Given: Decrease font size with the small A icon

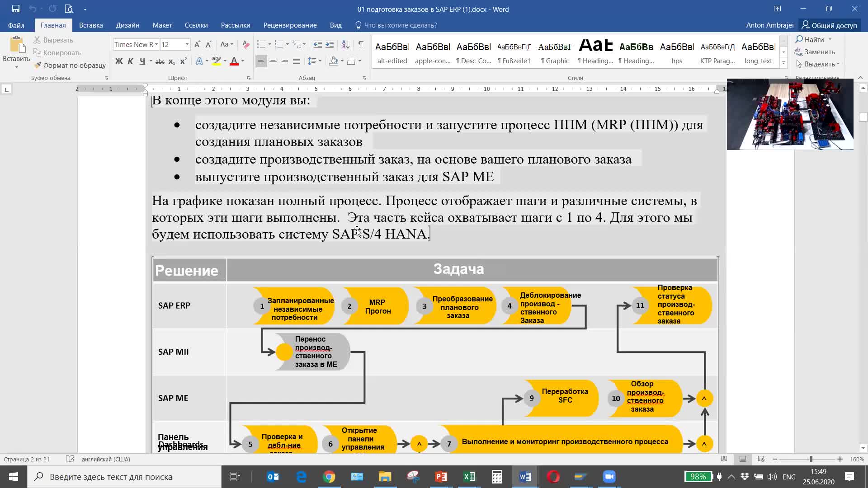Looking at the screenshot, I should [208, 44].
